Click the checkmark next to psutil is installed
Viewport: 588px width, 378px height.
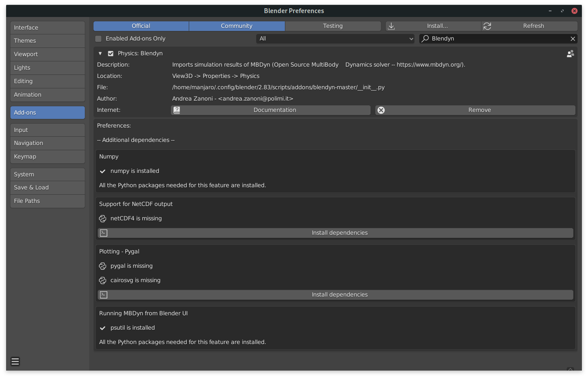point(103,328)
